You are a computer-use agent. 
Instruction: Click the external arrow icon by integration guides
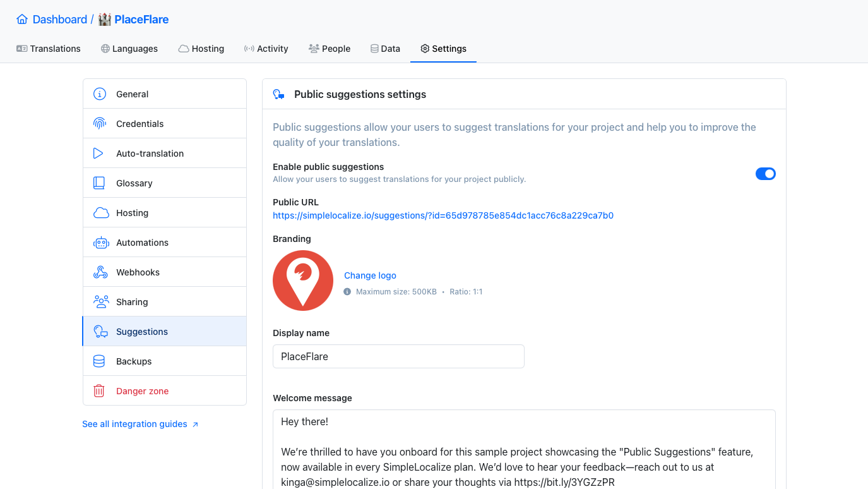195,425
